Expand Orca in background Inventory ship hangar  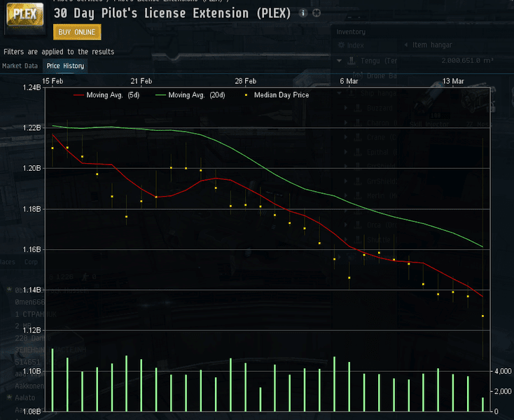click(345, 225)
